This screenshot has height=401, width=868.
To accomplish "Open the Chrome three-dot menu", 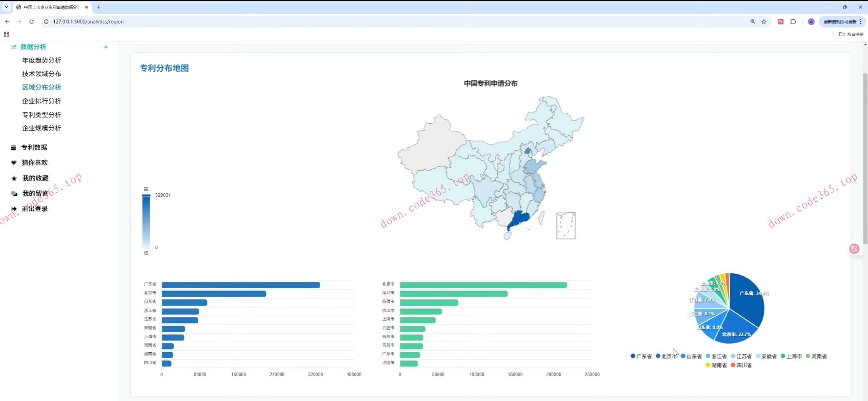I will (x=861, y=22).
